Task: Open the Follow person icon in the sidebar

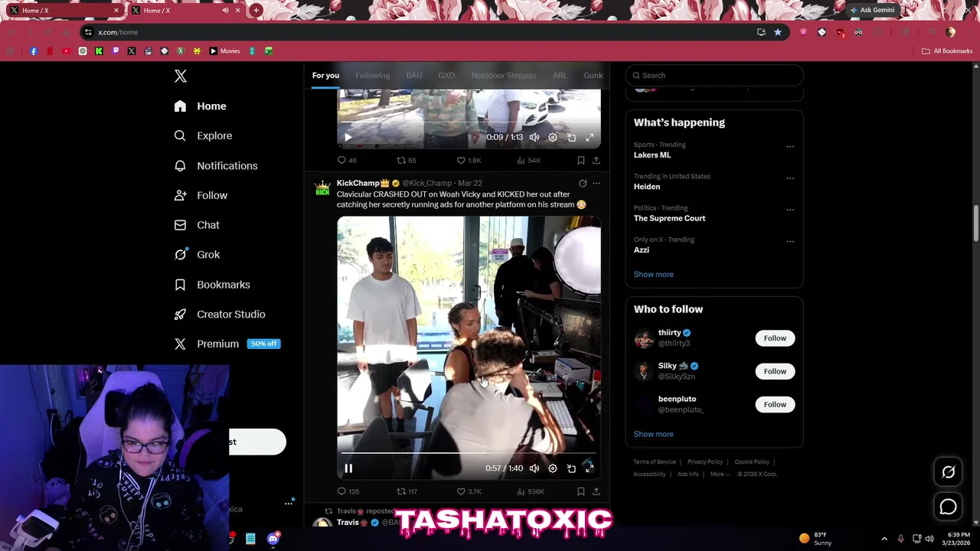Action: pyautogui.click(x=180, y=195)
